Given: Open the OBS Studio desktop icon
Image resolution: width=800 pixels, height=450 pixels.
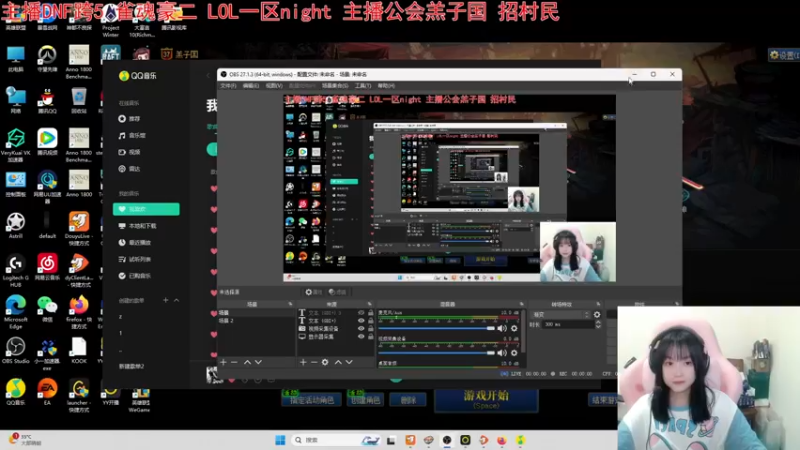Looking at the screenshot, I should click(16, 351).
